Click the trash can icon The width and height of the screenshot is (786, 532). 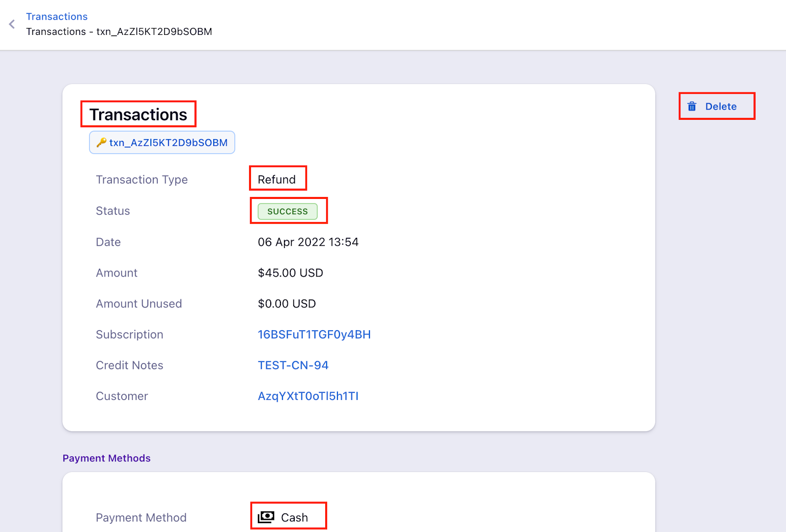692,107
